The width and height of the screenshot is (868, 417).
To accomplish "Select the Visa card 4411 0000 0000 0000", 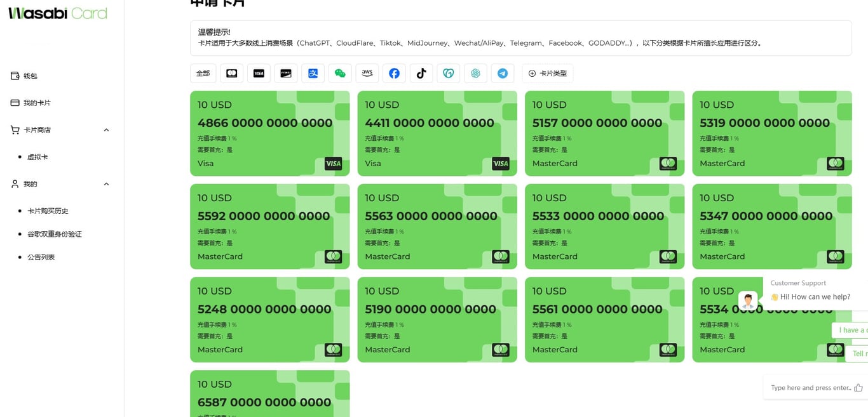I will point(437,133).
